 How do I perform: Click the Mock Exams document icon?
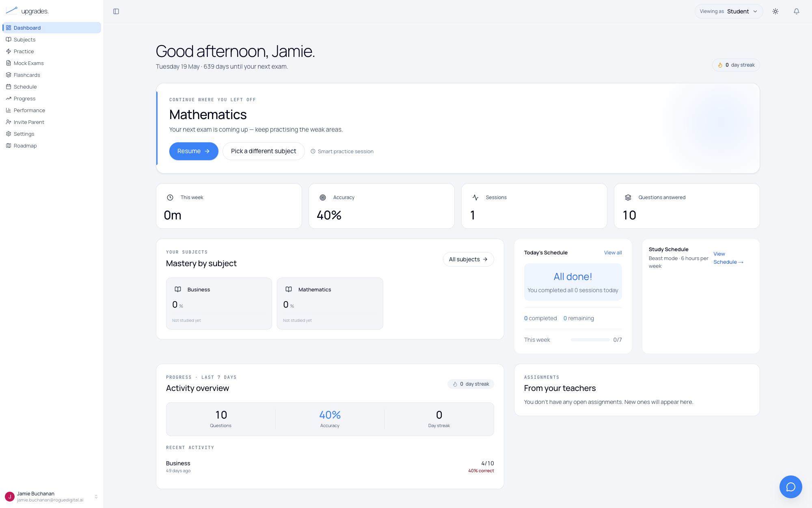tap(9, 63)
